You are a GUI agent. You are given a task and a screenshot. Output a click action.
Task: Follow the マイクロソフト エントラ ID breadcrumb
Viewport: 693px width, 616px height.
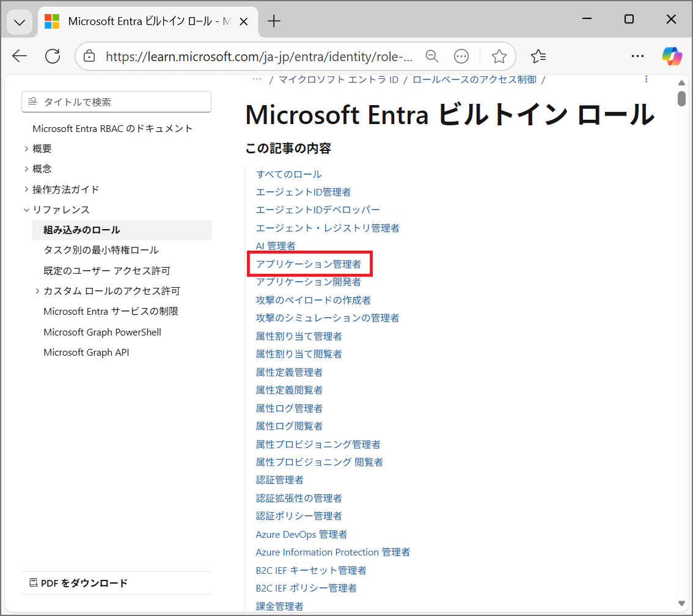339,79
